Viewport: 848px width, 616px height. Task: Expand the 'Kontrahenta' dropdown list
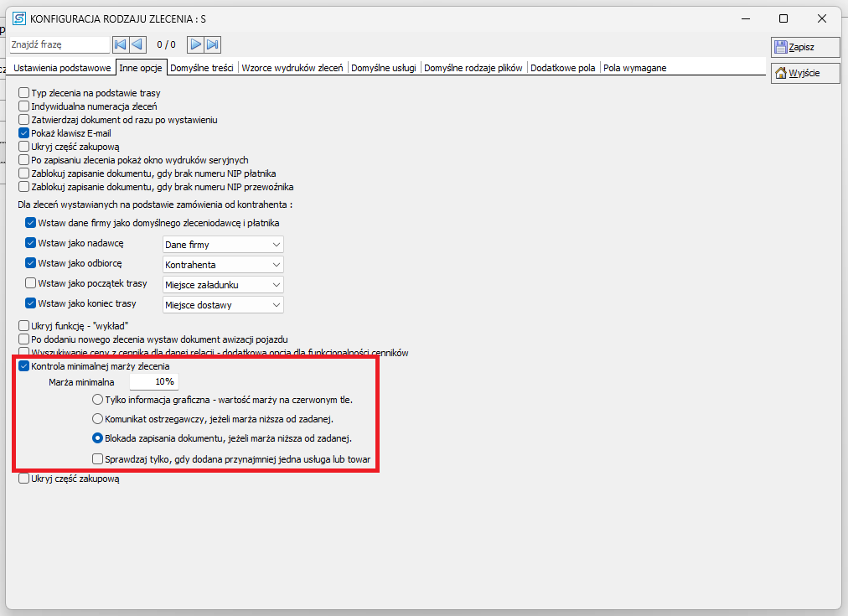pyautogui.click(x=223, y=265)
